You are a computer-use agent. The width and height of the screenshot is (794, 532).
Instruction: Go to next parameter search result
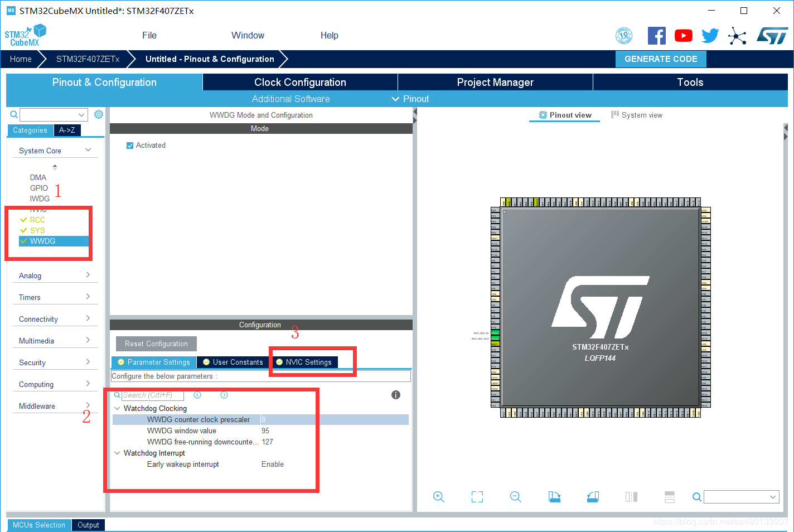224,395
